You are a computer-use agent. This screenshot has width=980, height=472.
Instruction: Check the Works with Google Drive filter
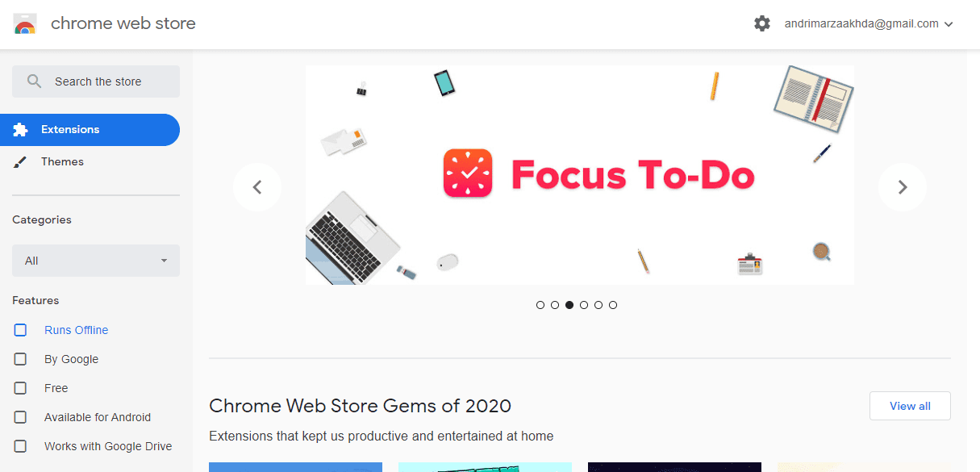click(x=21, y=446)
